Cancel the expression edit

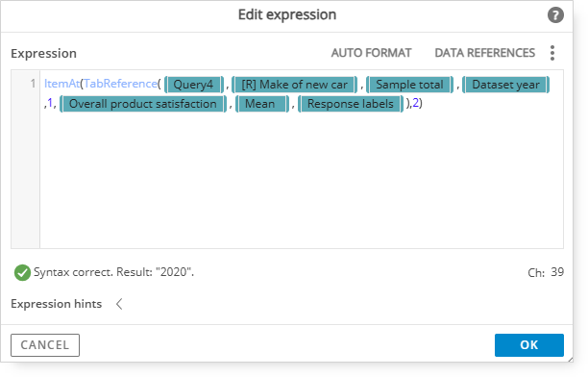tap(45, 345)
